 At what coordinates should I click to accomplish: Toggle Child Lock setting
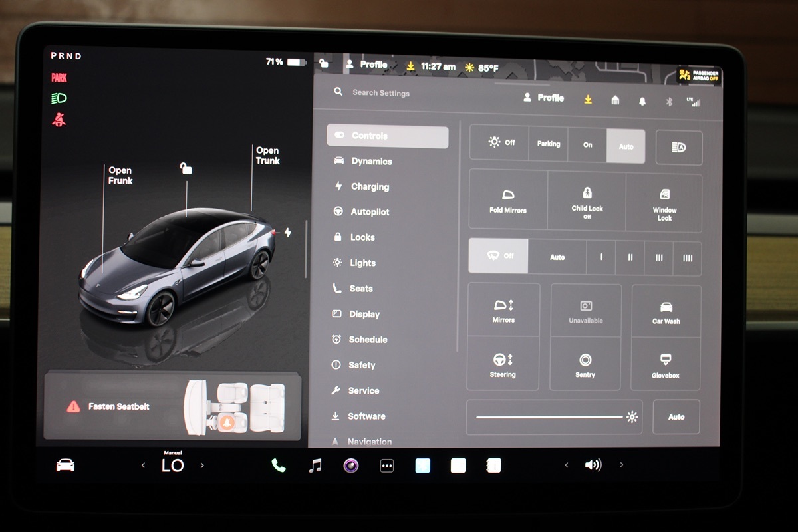(x=587, y=200)
